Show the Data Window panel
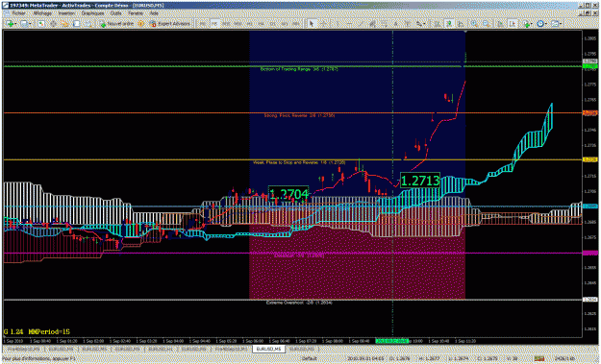Image resolution: width=601 pixels, height=364 pixels. (53, 24)
